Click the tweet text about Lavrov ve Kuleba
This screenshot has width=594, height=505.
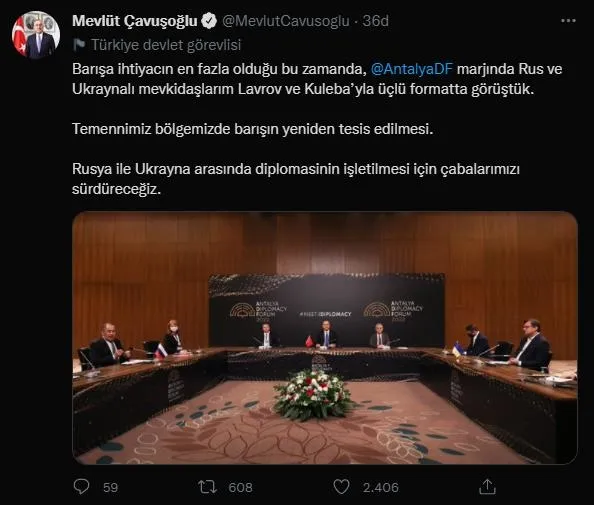pos(317,79)
